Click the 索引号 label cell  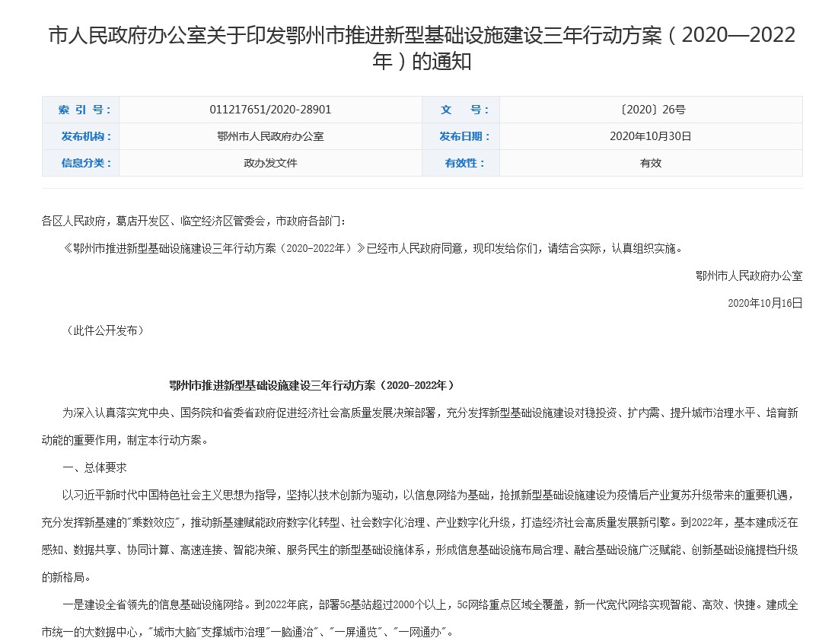[x=81, y=110]
